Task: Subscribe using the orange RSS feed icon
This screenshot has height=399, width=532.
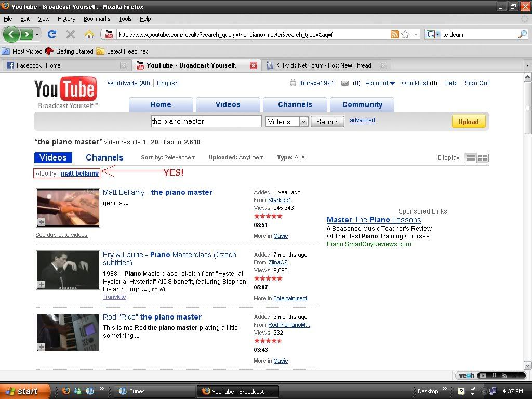Action: (x=395, y=34)
